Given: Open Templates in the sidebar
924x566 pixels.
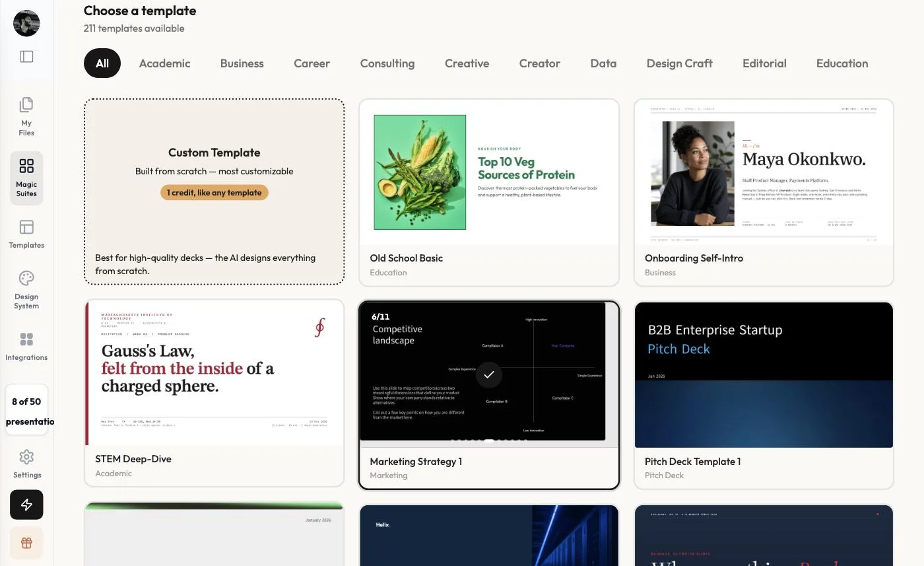Looking at the screenshot, I should pyautogui.click(x=26, y=234).
